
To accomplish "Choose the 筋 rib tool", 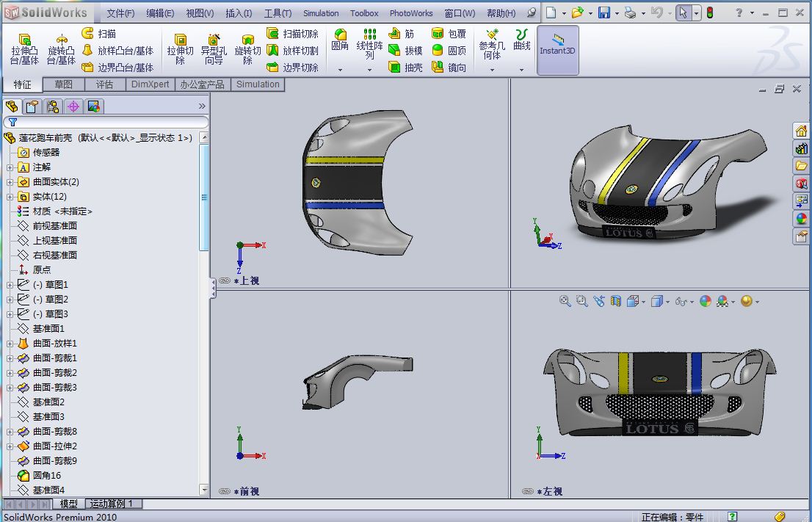I will pyautogui.click(x=402, y=34).
